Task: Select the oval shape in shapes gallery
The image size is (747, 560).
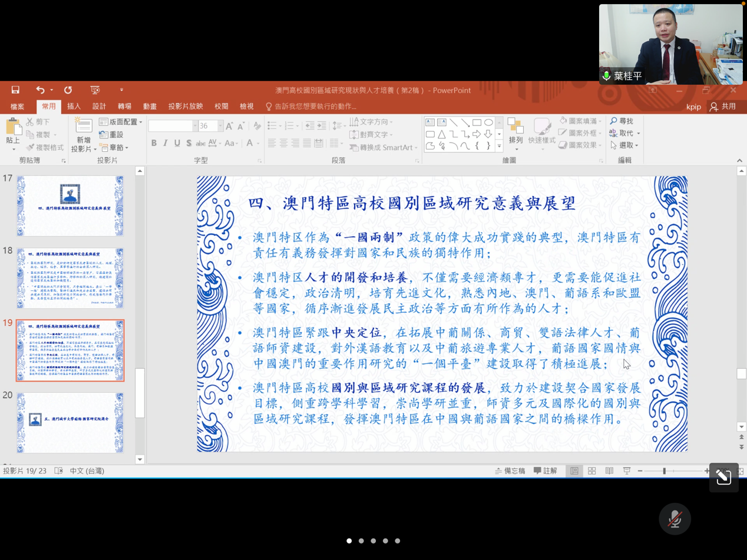Action: tap(488, 122)
